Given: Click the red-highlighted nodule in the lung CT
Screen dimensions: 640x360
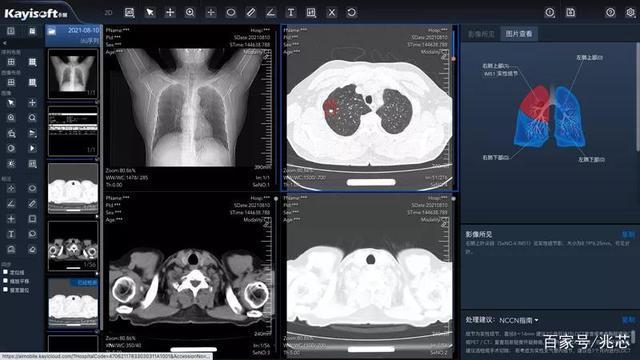Looking at the screenshot, I should (x=330, y=108).
